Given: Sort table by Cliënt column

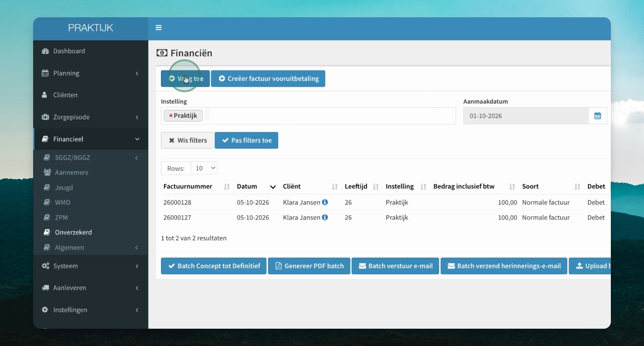Looking at the screenshot, I should click(334, 186).
